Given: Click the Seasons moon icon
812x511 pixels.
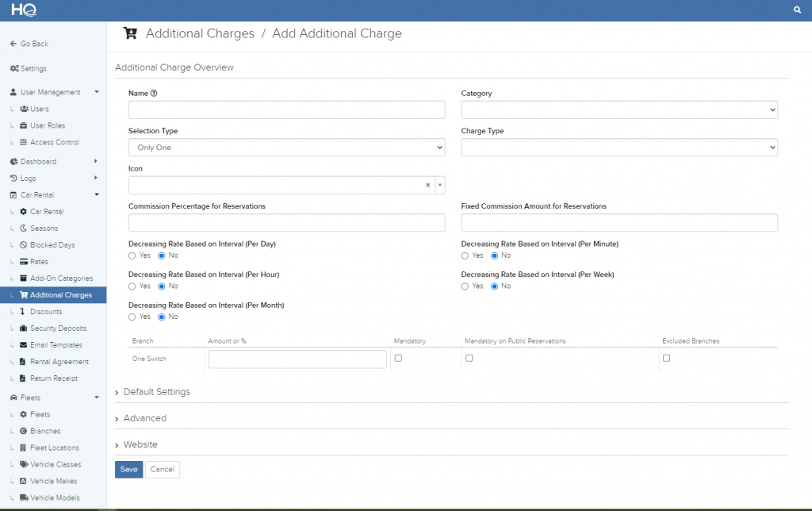Looking at the screenshot, I should [x=23, y=228].
